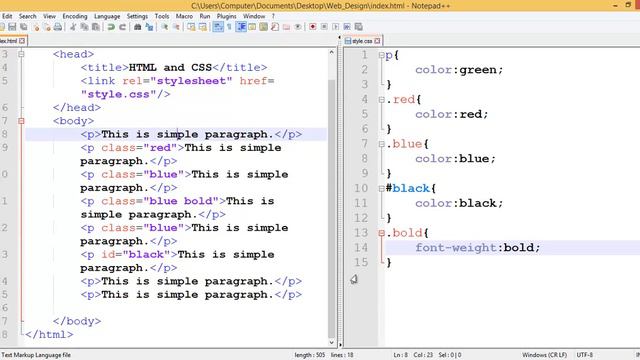Open the Document Map icon
Image resolution: width=640 pixels, height=360 pixels.
pyautogui.click(x=263, y=27)
